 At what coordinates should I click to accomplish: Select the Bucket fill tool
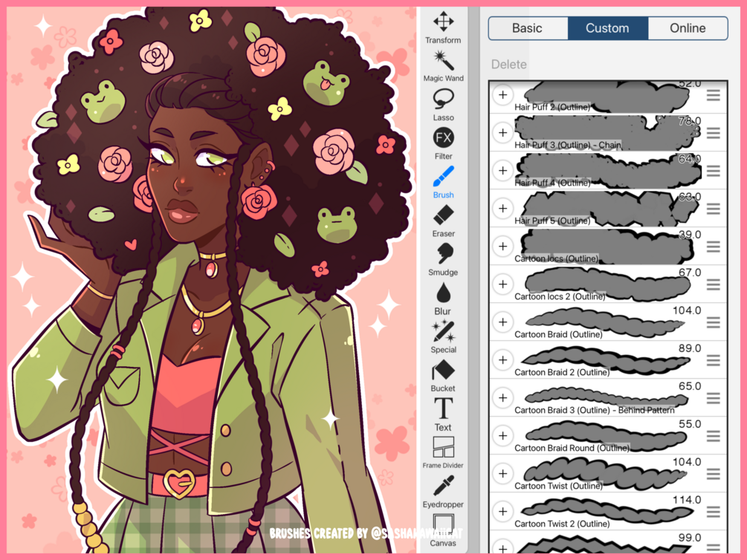click(443, 377)
